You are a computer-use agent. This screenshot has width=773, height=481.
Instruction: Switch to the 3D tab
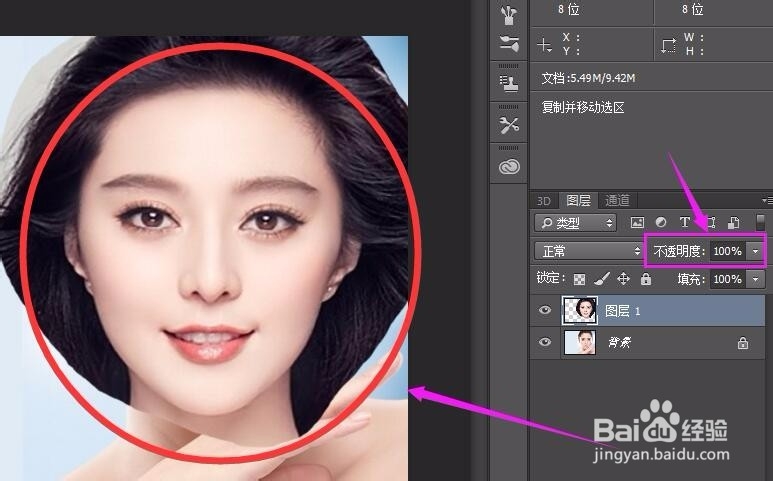[x=543, y=201]
